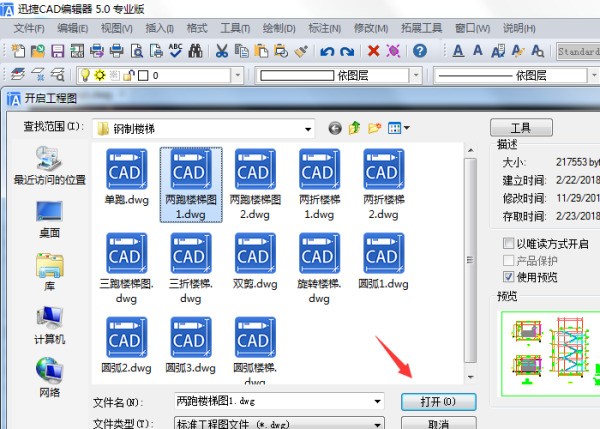The height and width of the screenshot is (429, 600).
Task: Click the 工具 button
Action: tap(521, 127)
